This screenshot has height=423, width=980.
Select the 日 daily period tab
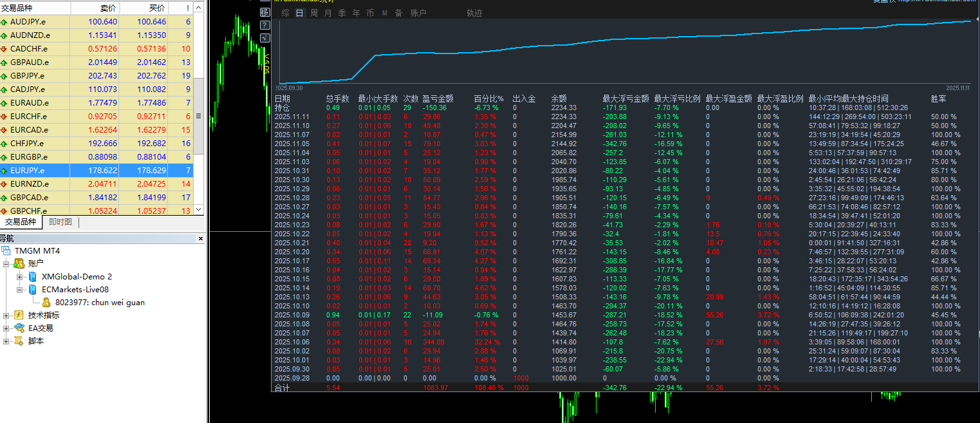(x=299, y=13)
